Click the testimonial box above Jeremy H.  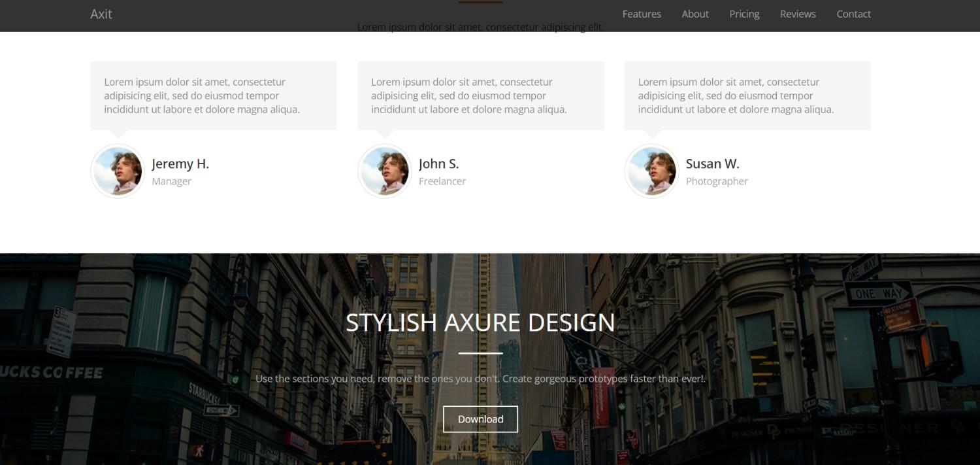tap(213, 95)
